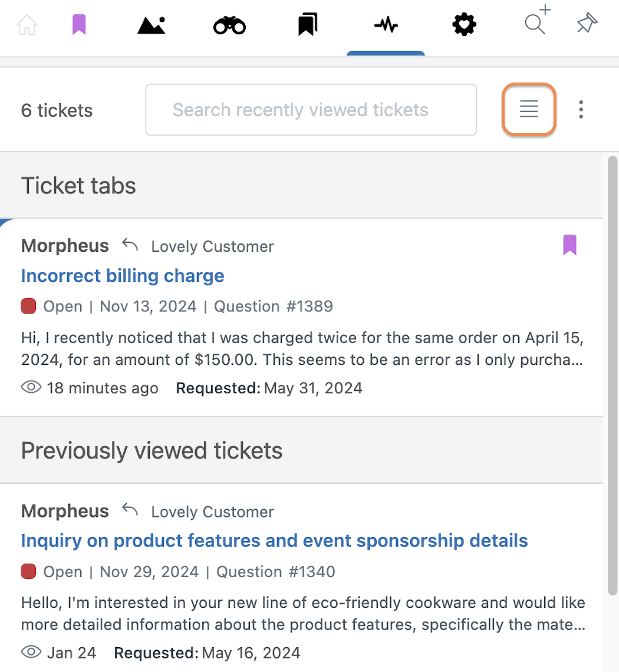619x672 pixels.
Task: Select the activity pulse icon tab
Action: click(x=386, y=25)
